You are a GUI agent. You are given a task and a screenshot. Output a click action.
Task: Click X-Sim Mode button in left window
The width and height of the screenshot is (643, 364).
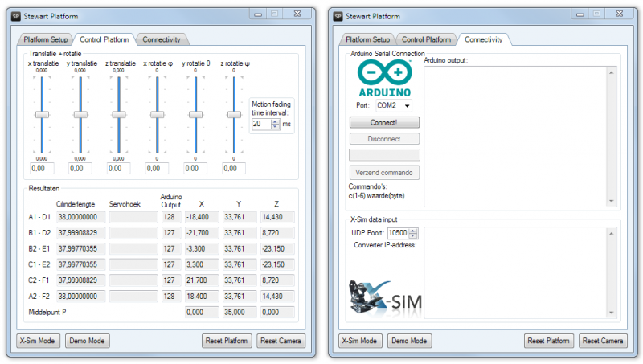(38, 341)
